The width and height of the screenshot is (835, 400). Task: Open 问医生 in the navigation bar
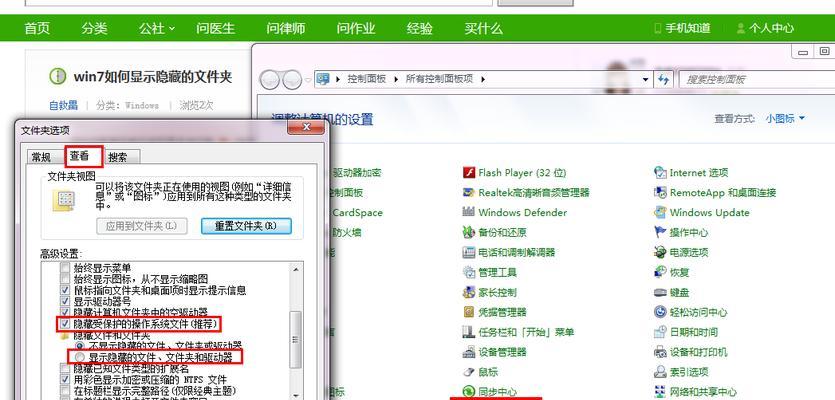216,28
